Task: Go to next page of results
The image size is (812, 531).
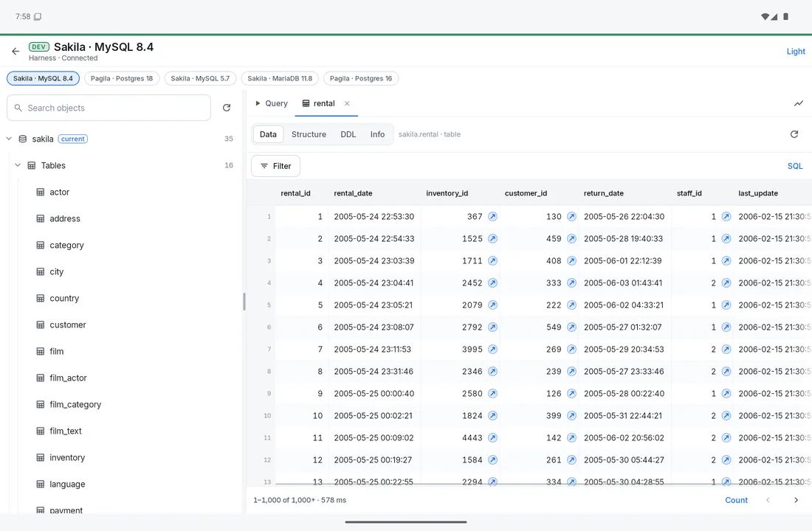Action: click(x=796, y=500)
